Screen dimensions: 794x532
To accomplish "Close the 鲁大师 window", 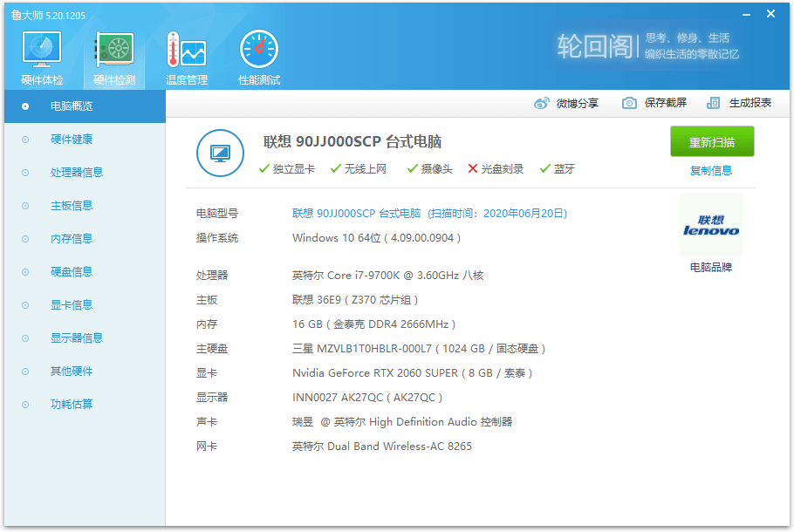I will coord(770,14).
